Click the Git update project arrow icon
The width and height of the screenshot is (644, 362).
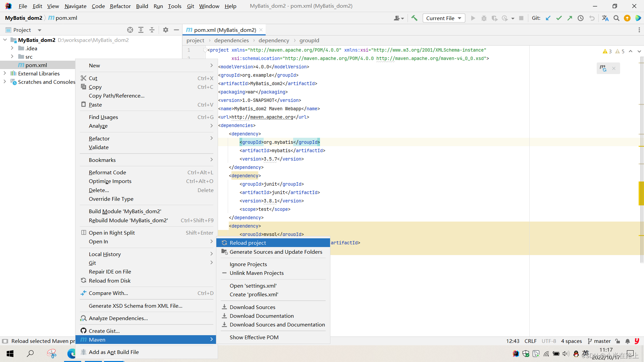pyautogui.click(x=548, y=18)
